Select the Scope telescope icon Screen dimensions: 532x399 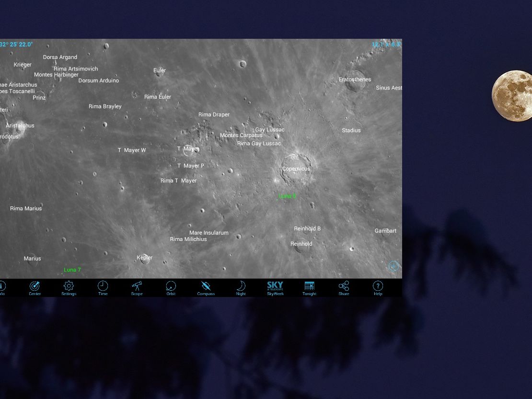137,288
